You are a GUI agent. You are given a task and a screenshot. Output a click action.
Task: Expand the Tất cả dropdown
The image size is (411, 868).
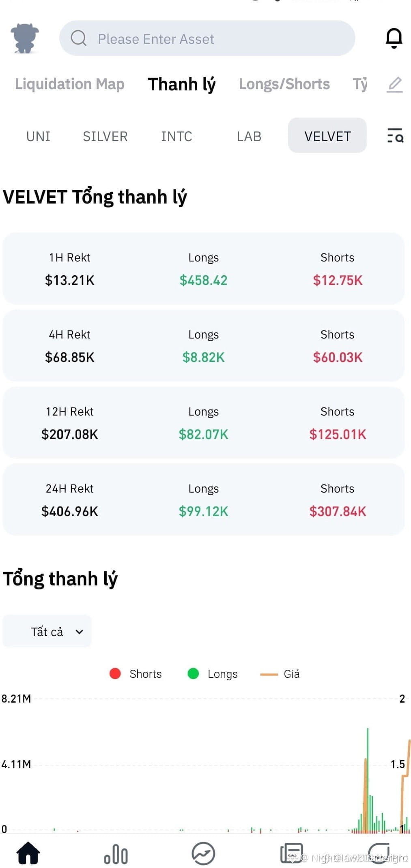[x=47, y=631]
